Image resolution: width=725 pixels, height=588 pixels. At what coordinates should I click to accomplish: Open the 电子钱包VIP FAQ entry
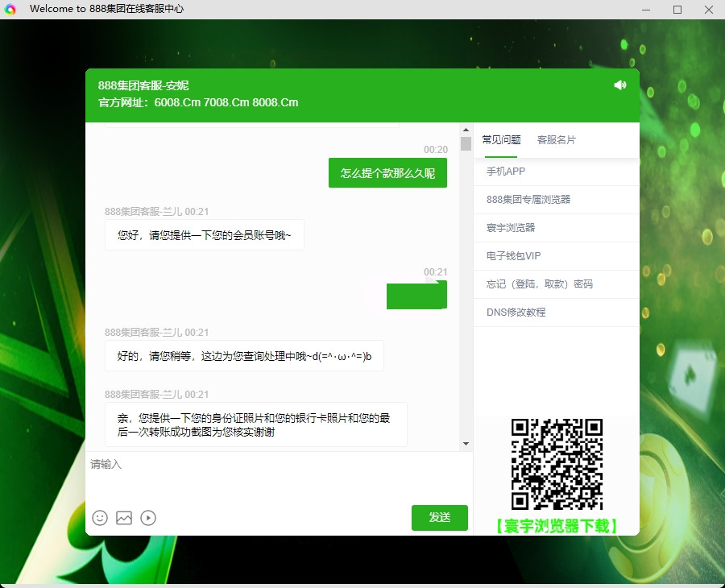point(556,256)
